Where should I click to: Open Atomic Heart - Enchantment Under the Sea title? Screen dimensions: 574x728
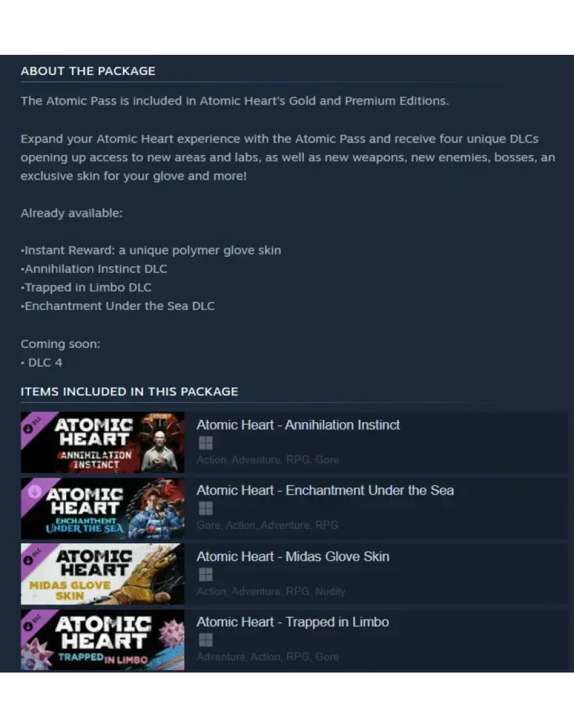coord(325,490)
